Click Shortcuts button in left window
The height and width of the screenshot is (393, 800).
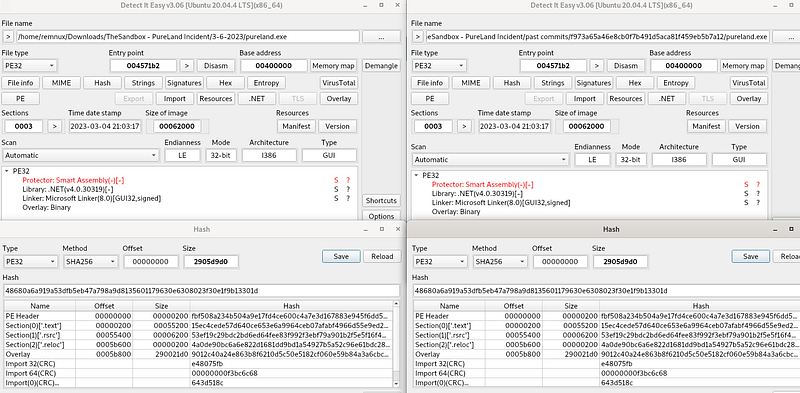coord(382,201)
